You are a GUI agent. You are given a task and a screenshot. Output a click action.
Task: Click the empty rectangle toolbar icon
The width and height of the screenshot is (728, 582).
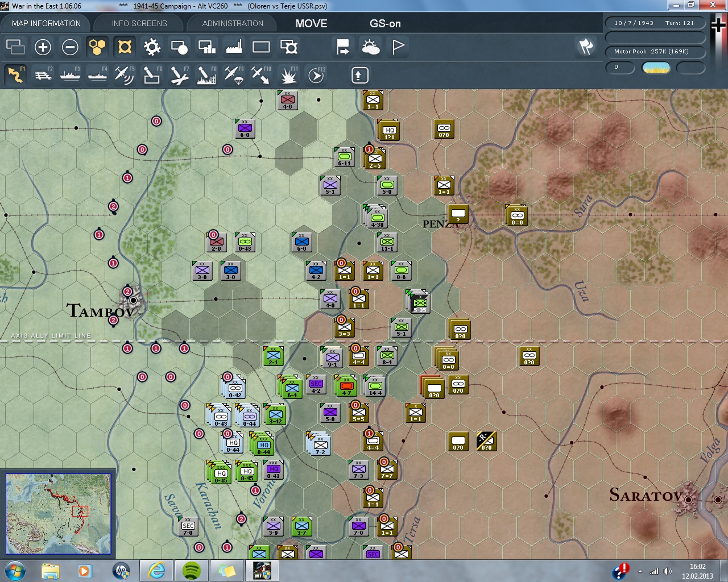pos(261,47)
